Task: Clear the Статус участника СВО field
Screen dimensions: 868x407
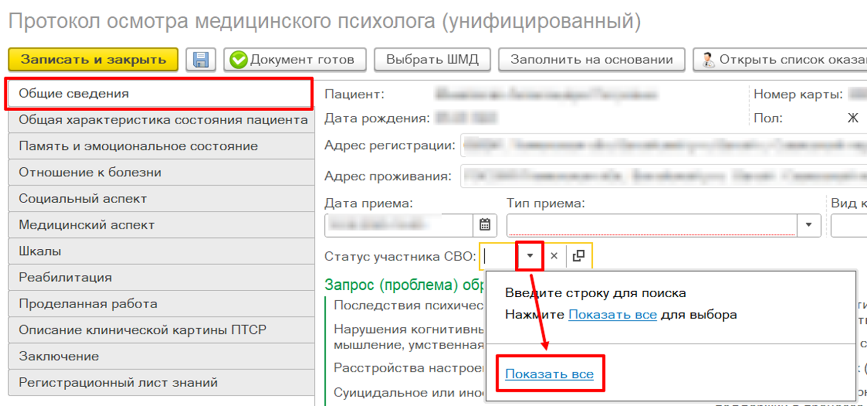Action: point(554,256)
